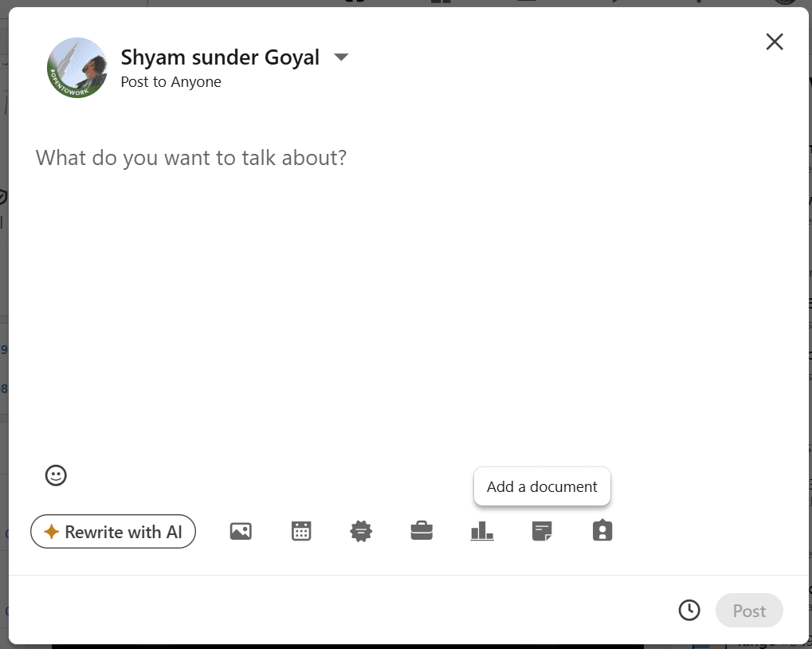This screenshot has width=812, height=649.
Task: Close the post creation dialog
Action: [774, 41]
